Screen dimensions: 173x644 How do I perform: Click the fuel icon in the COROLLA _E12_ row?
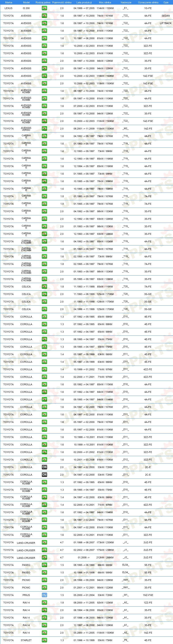pyautogui.click(x=44, y=459)
